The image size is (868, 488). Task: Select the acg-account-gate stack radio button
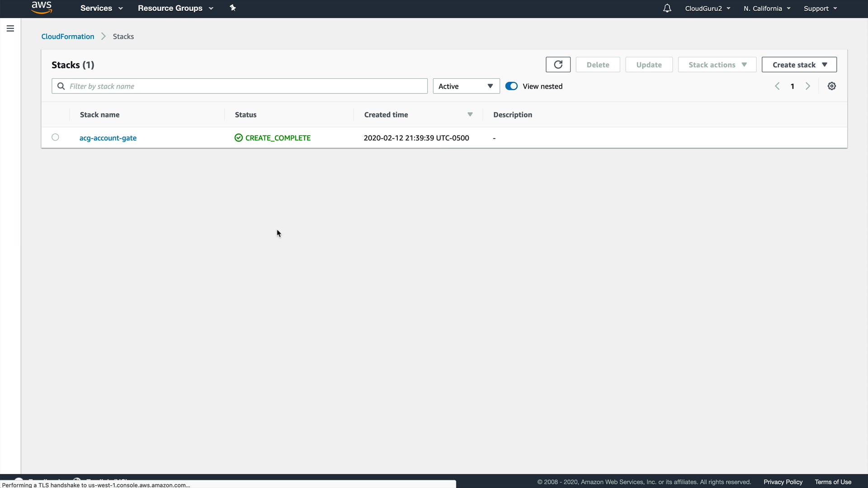coord(55,137)
